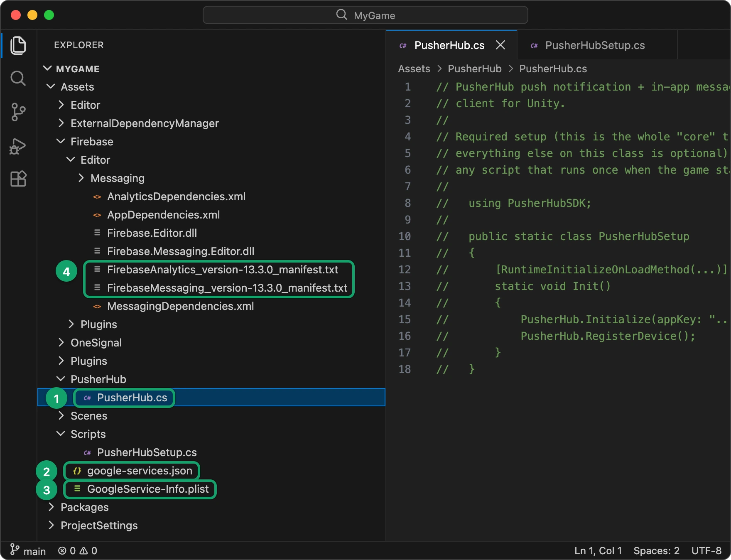Expand the Packages folder chevron
Viewport: 731px width, 560px height.
(51, 507)
